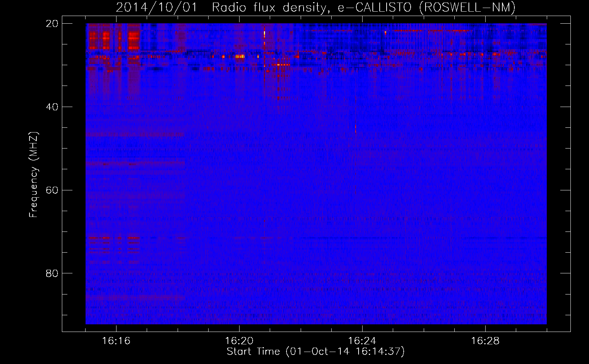589x364 pixels.
Task: Click the 16:16 time tick label
Action: point(116,341)
